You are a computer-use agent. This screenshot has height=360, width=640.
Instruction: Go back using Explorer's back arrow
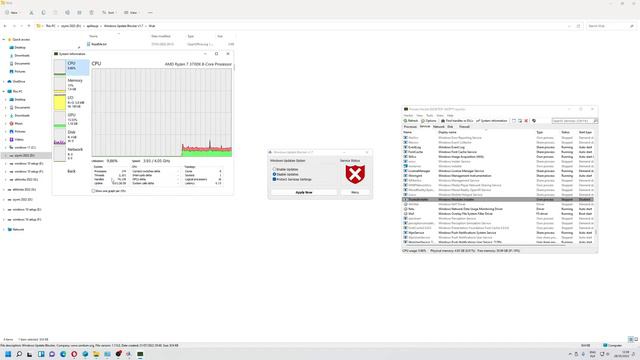5,26
